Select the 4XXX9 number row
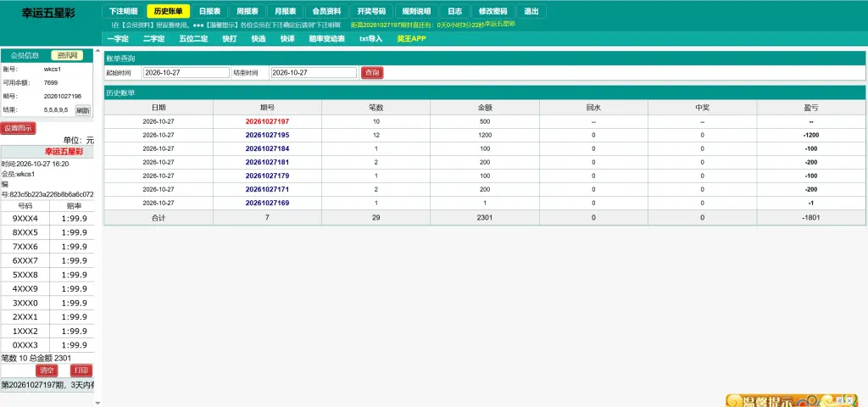The image size is (868, 407). (47, 289)
